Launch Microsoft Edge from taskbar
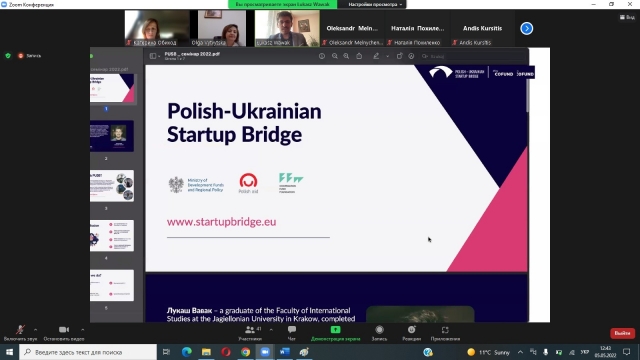 point(187,352)
